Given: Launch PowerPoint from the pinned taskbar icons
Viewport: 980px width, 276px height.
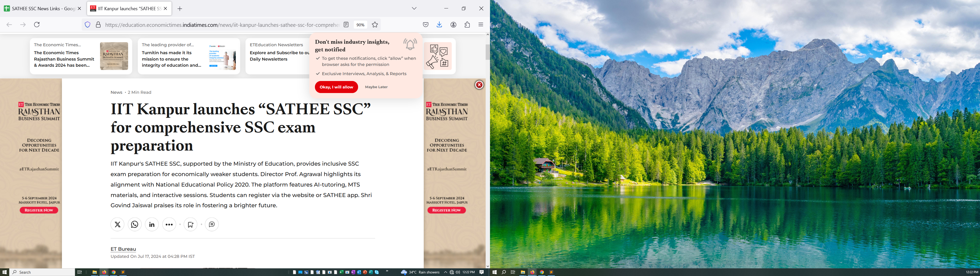Looking at the screenshot, I should [365, 272].
